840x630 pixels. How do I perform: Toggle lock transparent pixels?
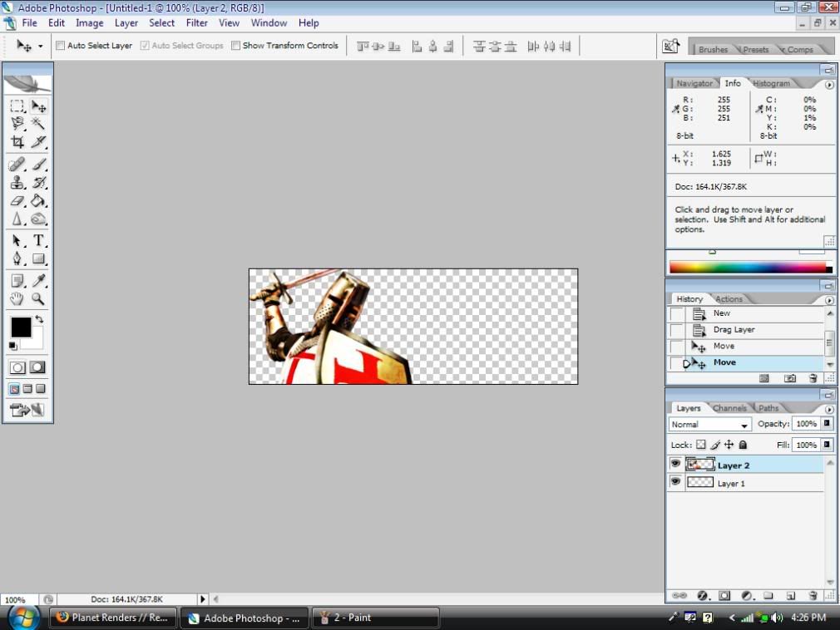[x=701, y=445]
